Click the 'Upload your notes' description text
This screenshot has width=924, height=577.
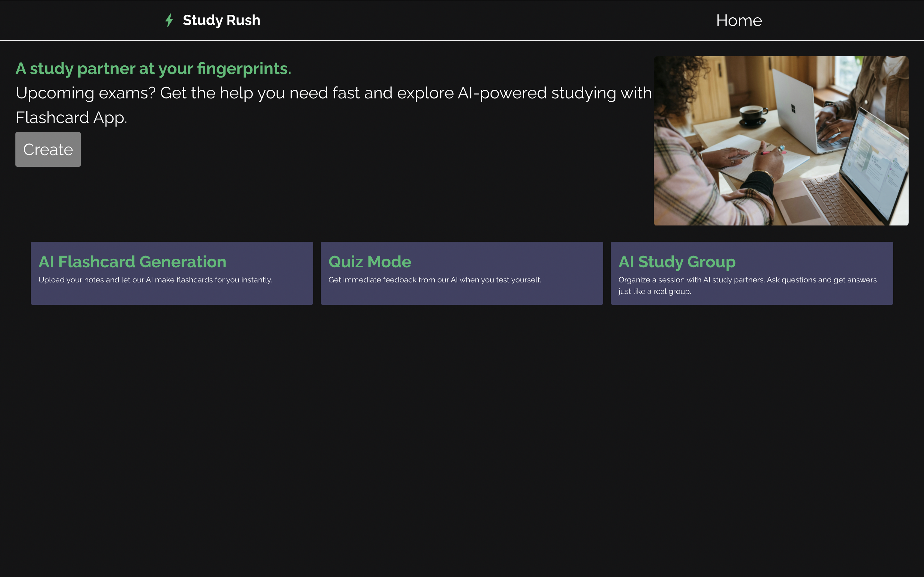(x=155, y=280)
